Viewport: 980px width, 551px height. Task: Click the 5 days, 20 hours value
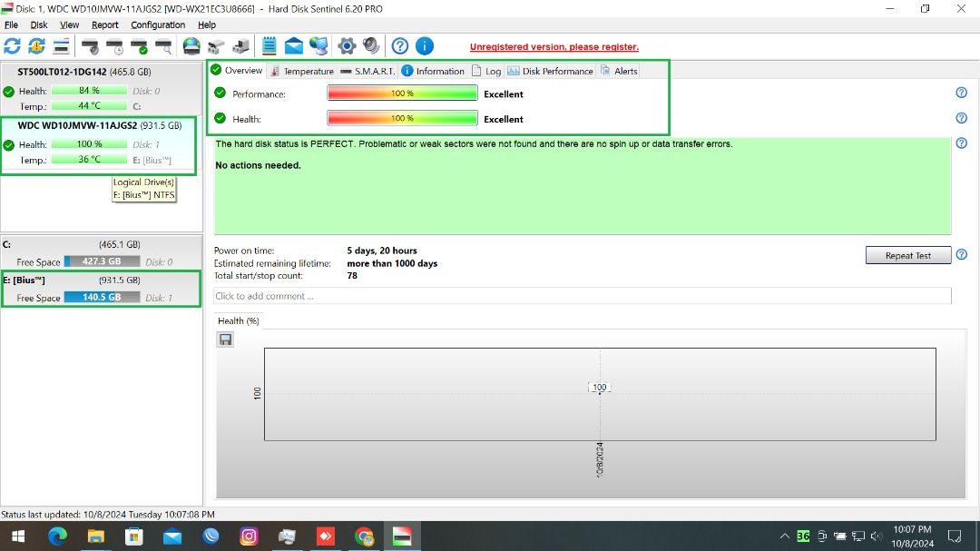pyautogui.click(x=382, y=251)
